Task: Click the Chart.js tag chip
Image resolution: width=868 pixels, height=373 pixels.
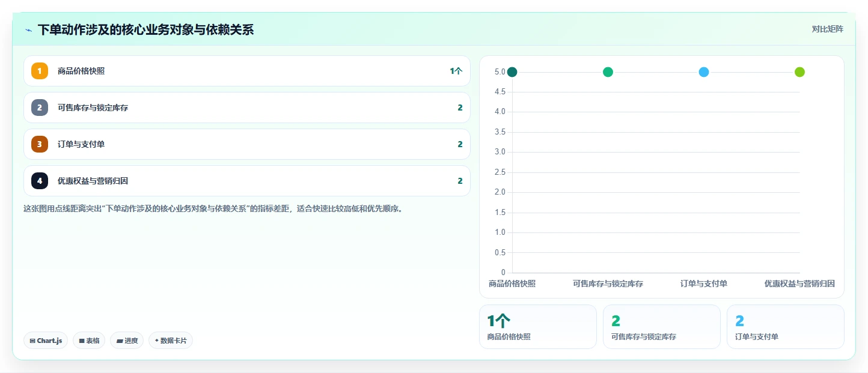Action: 46,341
